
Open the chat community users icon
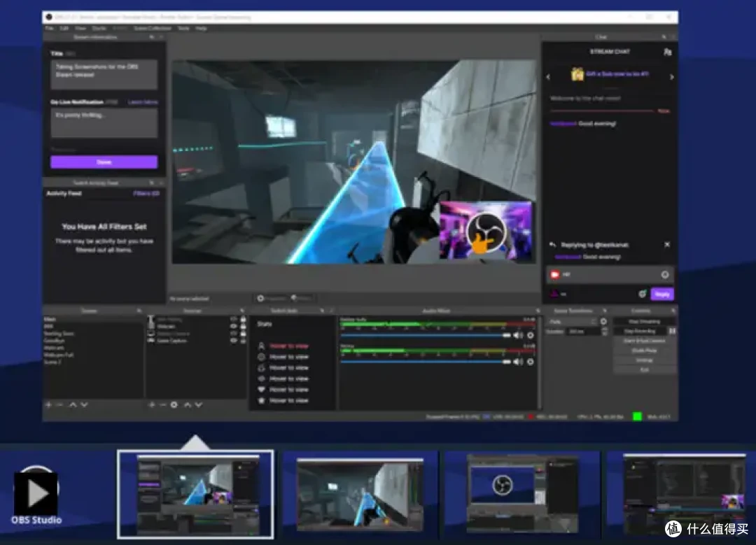tap(668, 52)
